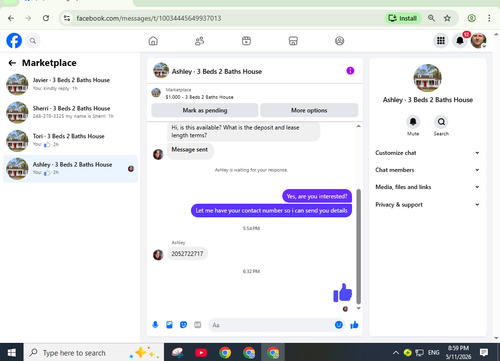Open the $1,000 - 3 Beds 2 Baths House listing
Screen dimensions: 500x361
coord(199,97)
